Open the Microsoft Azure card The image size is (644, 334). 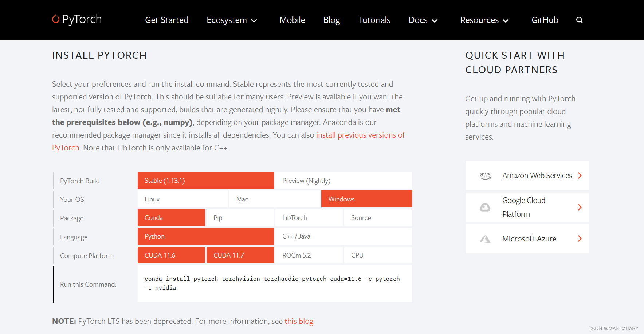pyautogui.click(x=527, y=239)
